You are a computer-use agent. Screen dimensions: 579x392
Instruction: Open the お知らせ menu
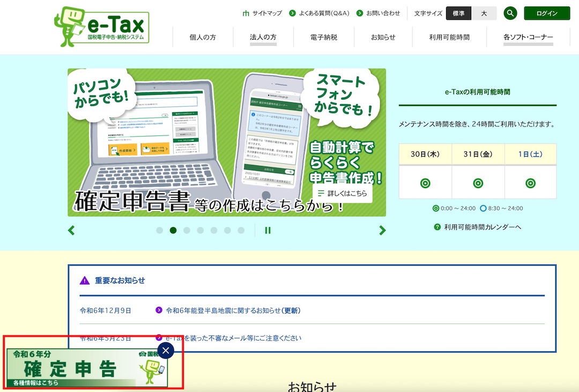[x=383, y=37]
